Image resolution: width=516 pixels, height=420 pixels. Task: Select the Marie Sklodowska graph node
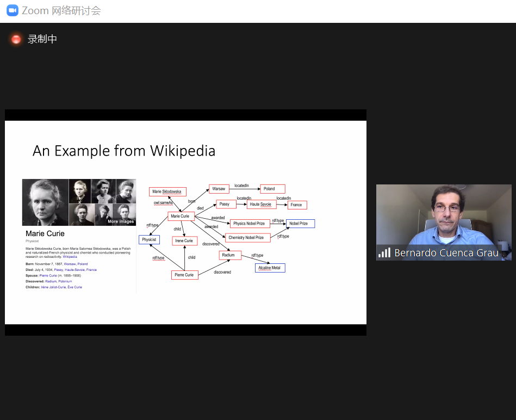tap(167, 192)
